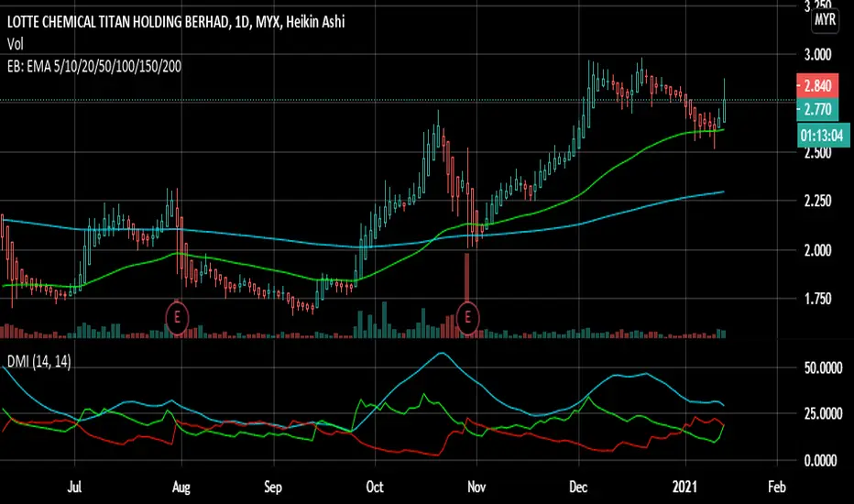Click the Dec label on time axis
Image resolution: width=854 pixels, height=504 pixels.
(x=578, y=486)
